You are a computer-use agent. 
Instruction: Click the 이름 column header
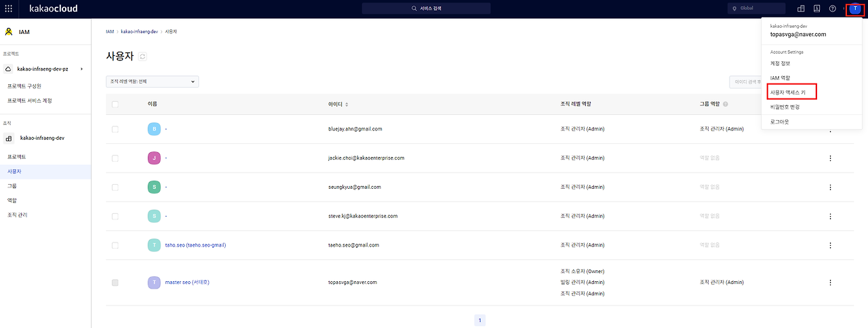pyautogui.click(x=152, y=105)
